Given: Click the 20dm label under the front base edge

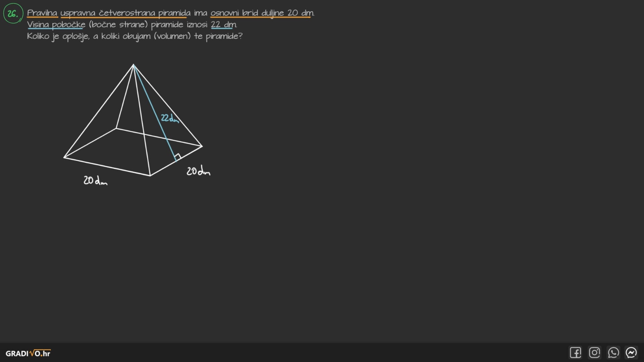Looking at the screenshot, I should [95, 181].
